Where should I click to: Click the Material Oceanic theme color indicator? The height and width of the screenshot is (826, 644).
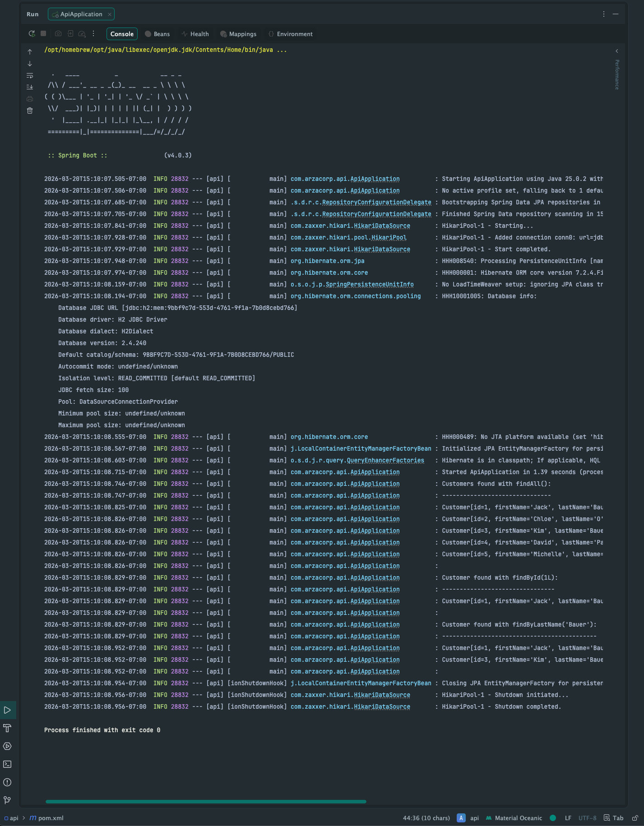tap(553, 818)
